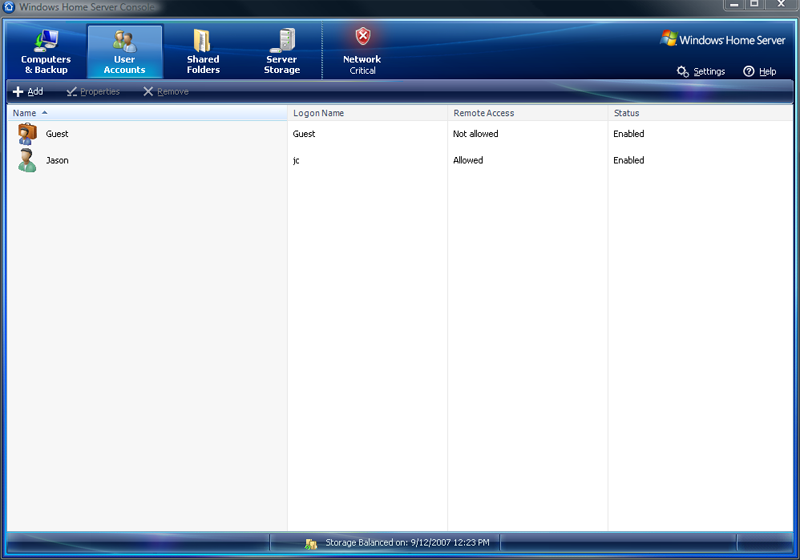Sort by the Remote Access column
The image size is (800, 560).
(528, 113)
